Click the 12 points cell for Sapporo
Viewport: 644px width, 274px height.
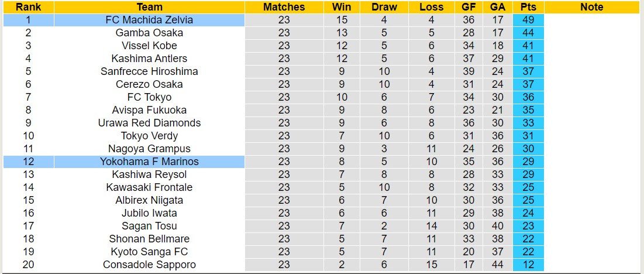[x=528, y=265]
